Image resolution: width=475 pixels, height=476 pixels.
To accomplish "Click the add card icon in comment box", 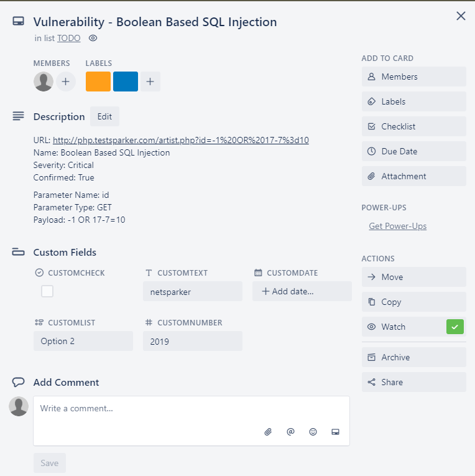I will 335,431.
